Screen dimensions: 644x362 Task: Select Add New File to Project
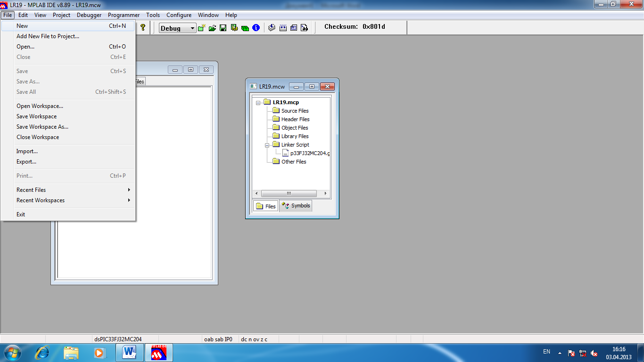tap(68, 36)
